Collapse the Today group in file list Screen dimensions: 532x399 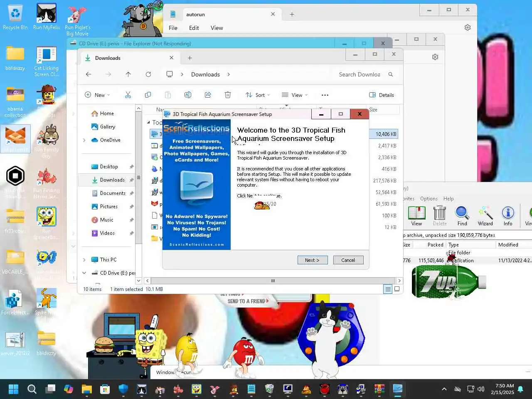148,122
